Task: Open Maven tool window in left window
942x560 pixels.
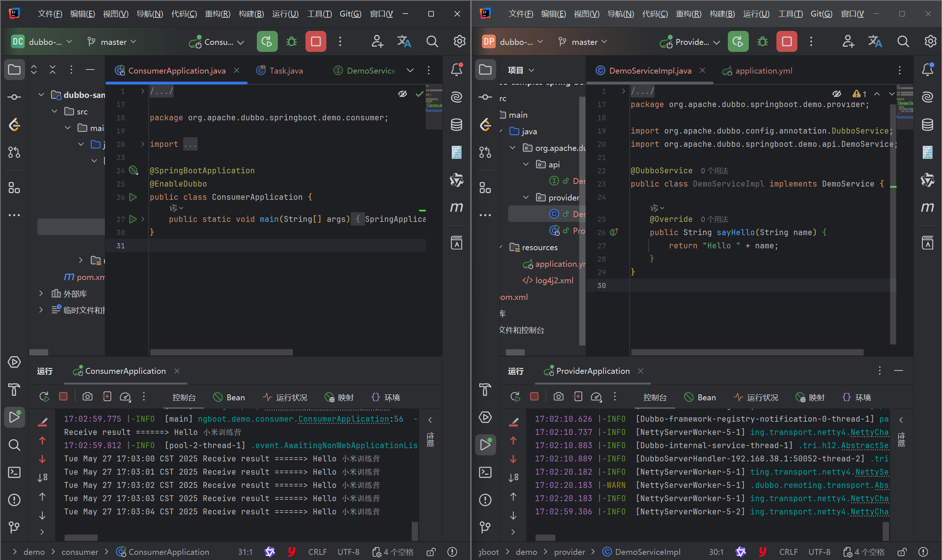Action: tap(457, 208)
